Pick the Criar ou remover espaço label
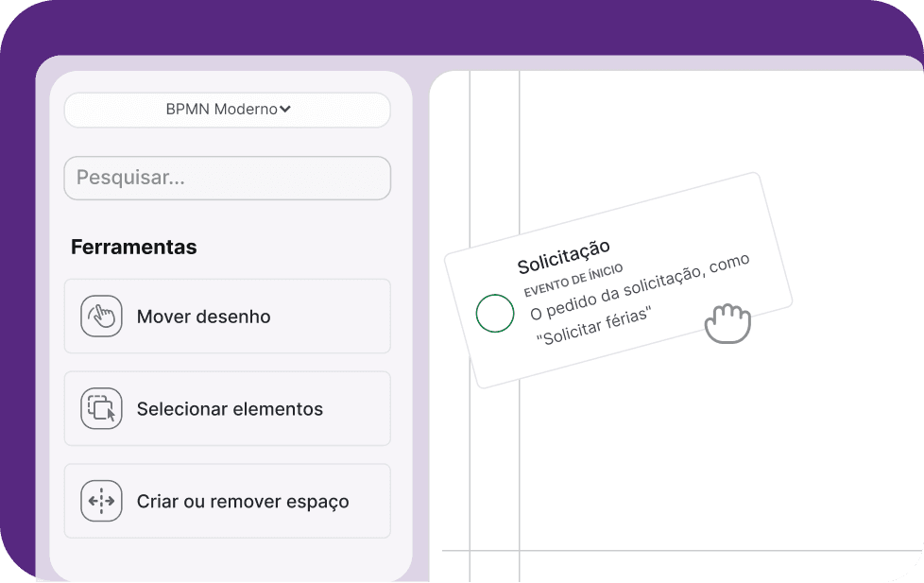This screenshot has width=924, height=583. point(243,502)
